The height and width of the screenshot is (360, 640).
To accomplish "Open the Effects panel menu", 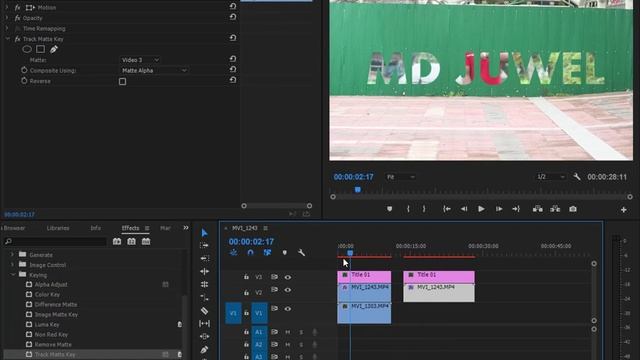I will click(147, 228).
